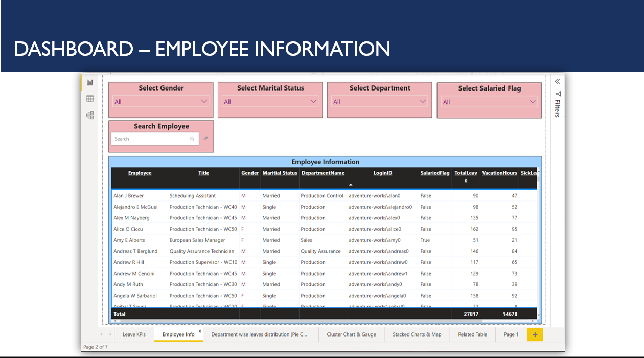Add a new page with plus button
This screenshot has height=358, width=644.
click(535, 334)
